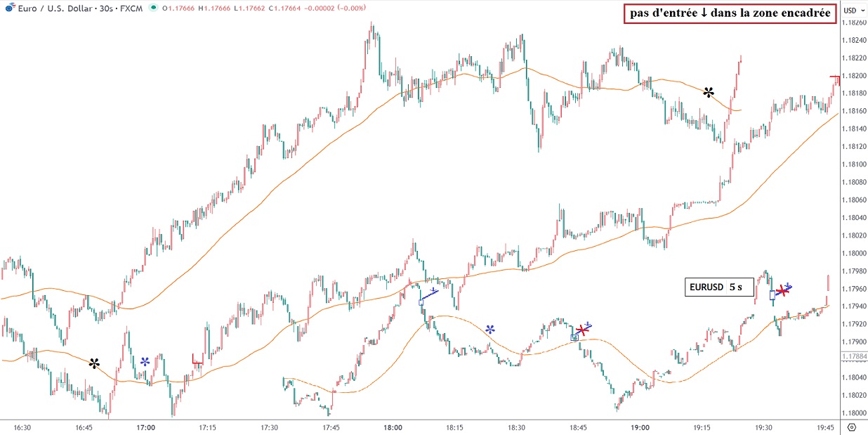Click the 19:30 time axis label
The width and height of the screenshot is (868, 435).
(763, 427)
